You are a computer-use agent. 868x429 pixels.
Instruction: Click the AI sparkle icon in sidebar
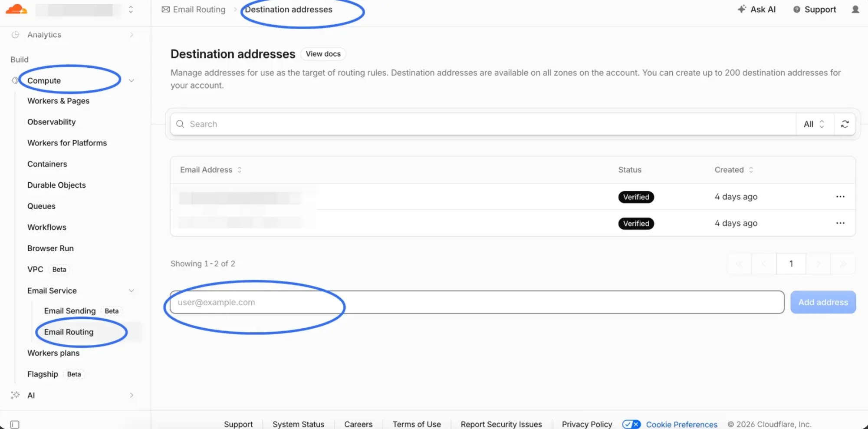pyautogui.click(x=15, y=395)
